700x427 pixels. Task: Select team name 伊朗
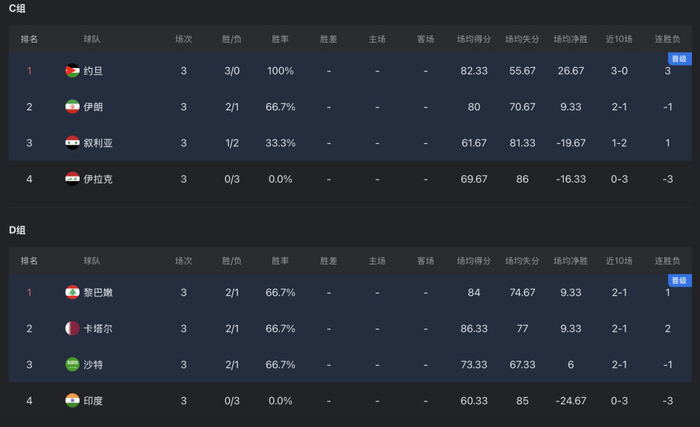click(93, 107)
